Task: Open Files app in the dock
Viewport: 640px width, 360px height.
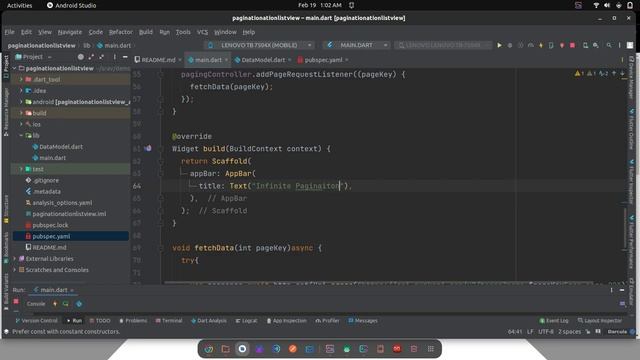Action: (225, 349)
